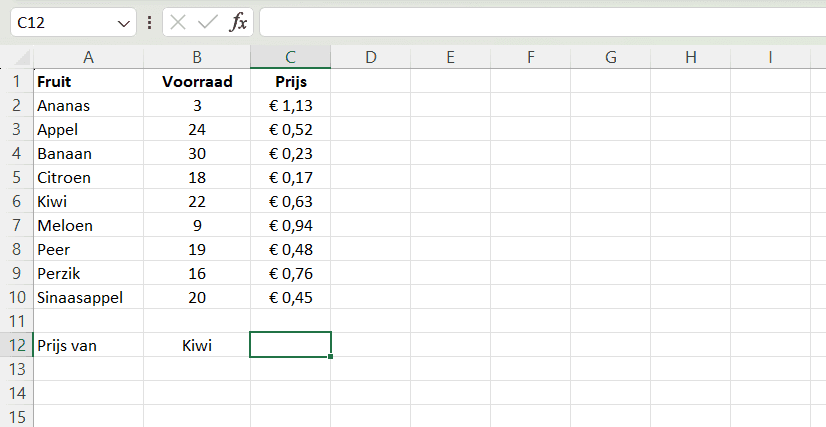
Task: Select row 10 header
Action: tap(16, 297)
